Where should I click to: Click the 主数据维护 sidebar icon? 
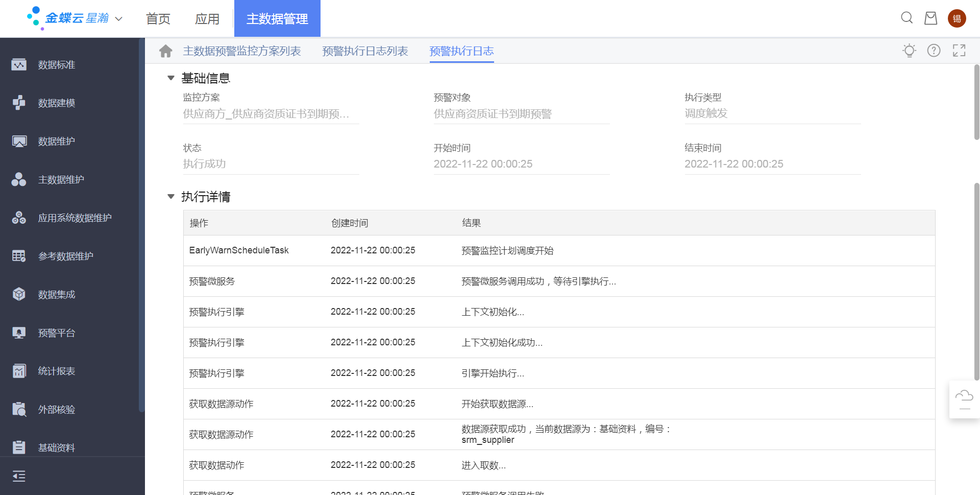click(x=19, y=179)
